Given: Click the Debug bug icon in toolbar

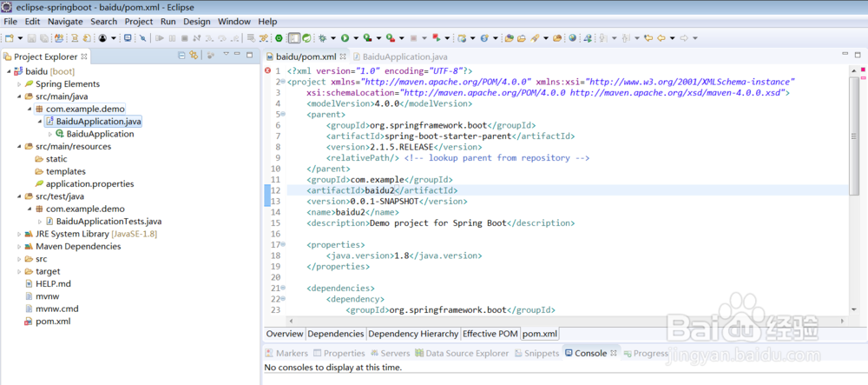Looking at the screenshot, I should pos(322,37).
